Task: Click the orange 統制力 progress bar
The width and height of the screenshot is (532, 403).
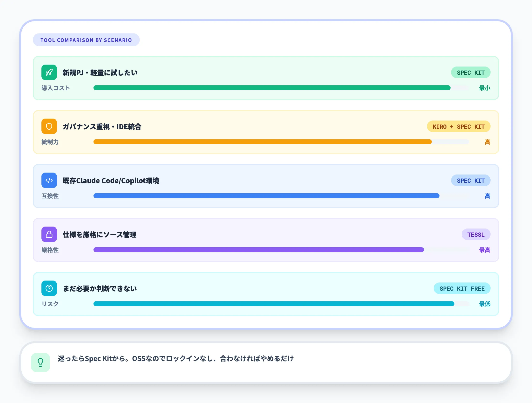Action: pyautogui.click(x=263, y=142)
